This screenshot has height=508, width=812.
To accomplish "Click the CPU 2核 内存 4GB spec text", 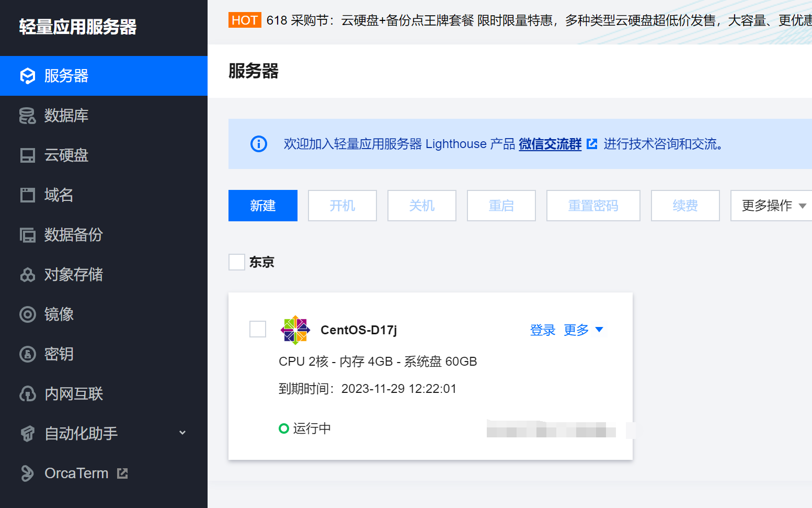I will (378, 362).
